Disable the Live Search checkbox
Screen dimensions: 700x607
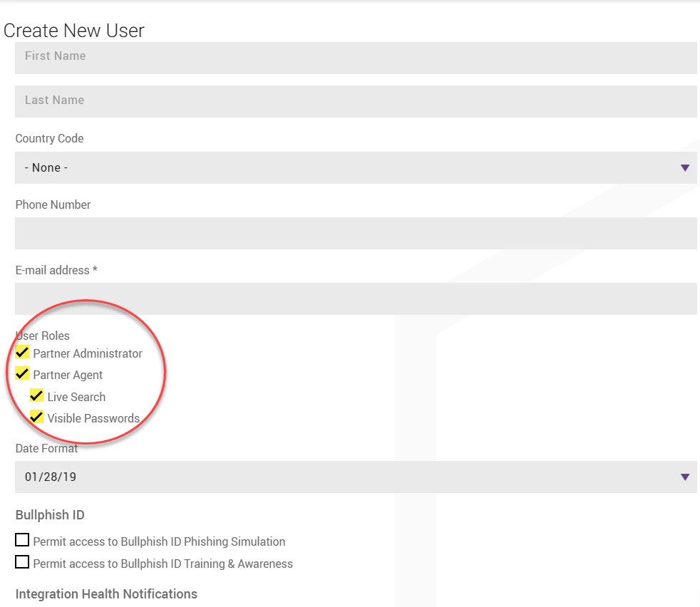[36, 396]
